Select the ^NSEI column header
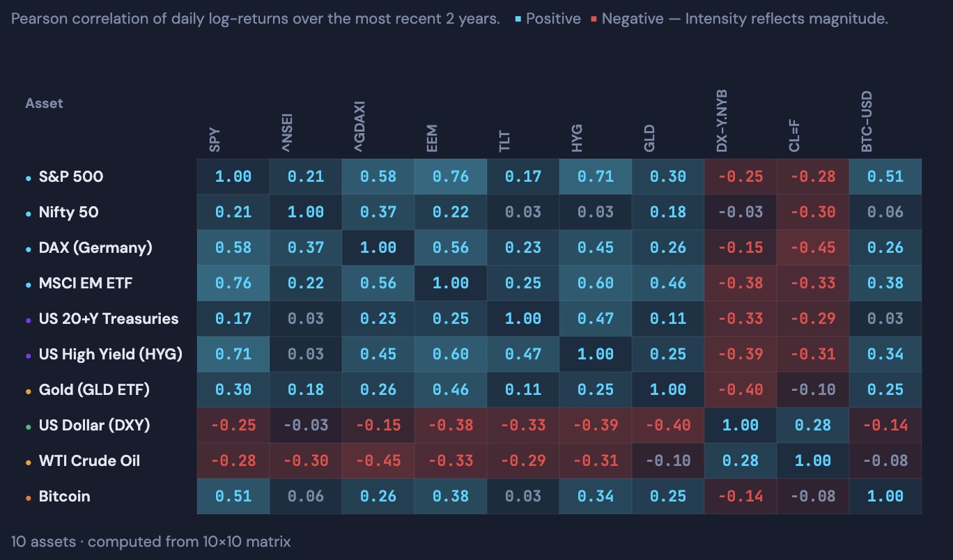The height and width of the screenshot is (560, 953). coord(287,132)
